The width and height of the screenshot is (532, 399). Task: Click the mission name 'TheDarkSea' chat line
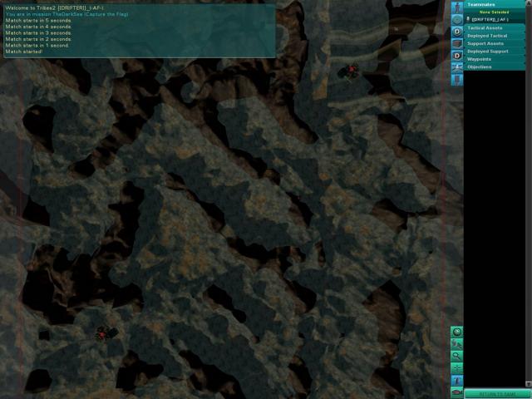click(66, 14)
